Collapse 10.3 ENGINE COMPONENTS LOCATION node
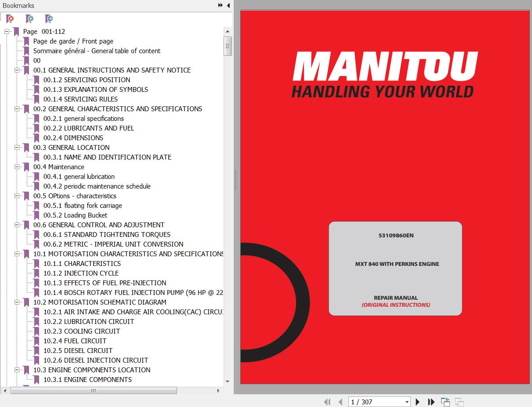 [17, 370]
